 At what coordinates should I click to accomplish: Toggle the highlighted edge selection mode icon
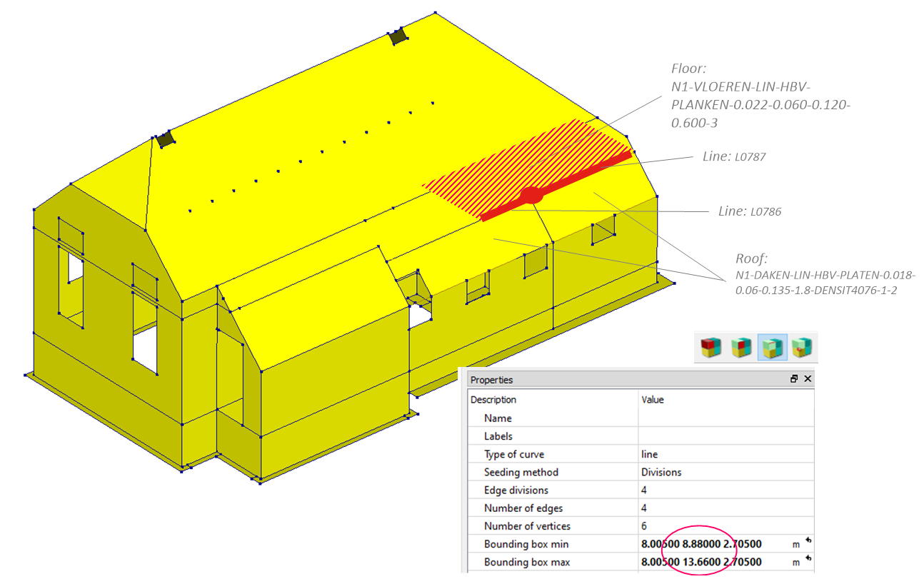click(772, 348)
